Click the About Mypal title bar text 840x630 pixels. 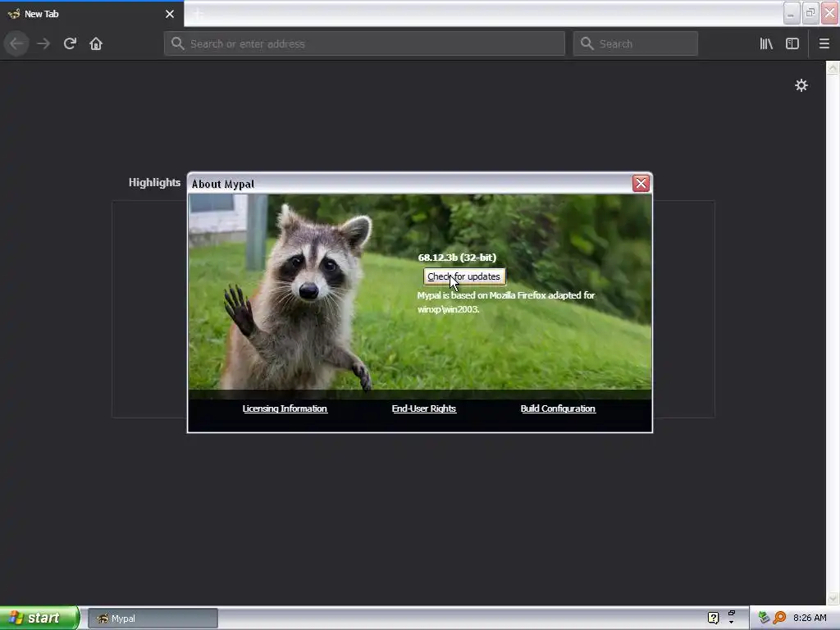tap(223, 184)
